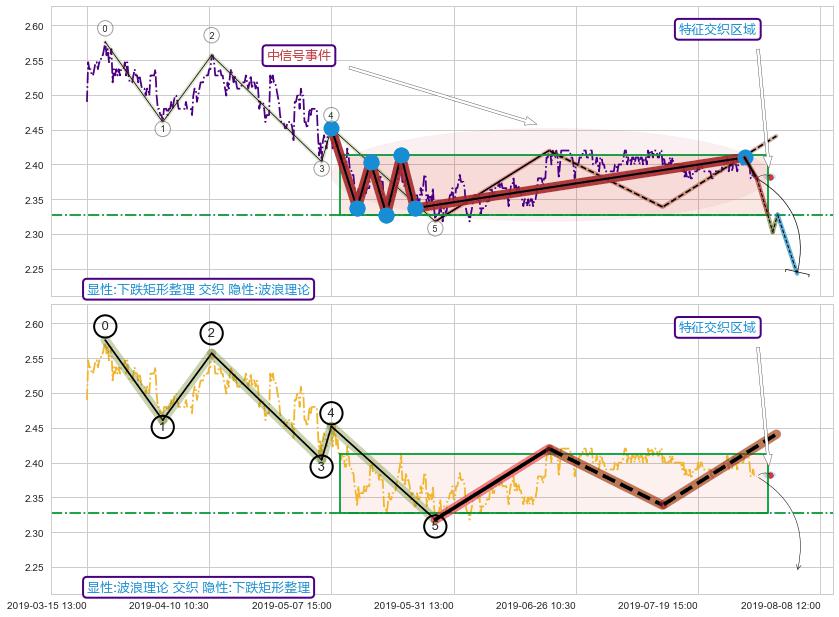Select the 显性:下跌矩形整理 caption in top chart
This screenshot has width=839, height=617.
pos(198,289)
